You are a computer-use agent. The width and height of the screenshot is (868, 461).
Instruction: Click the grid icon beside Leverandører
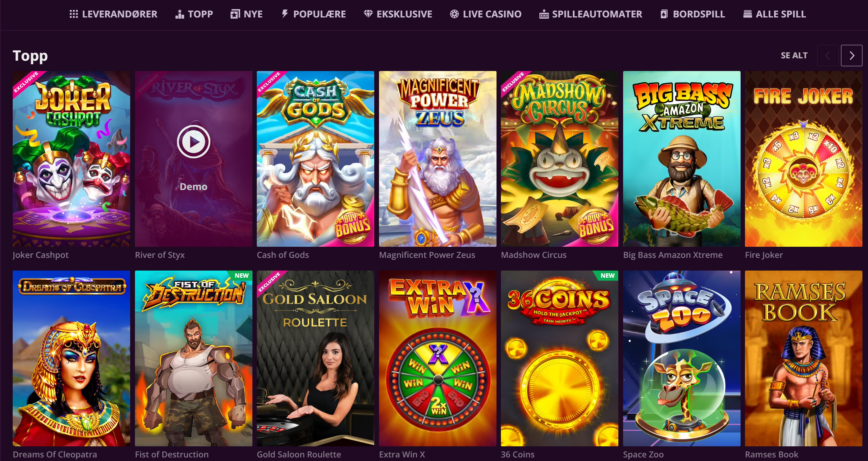(73, 14)
